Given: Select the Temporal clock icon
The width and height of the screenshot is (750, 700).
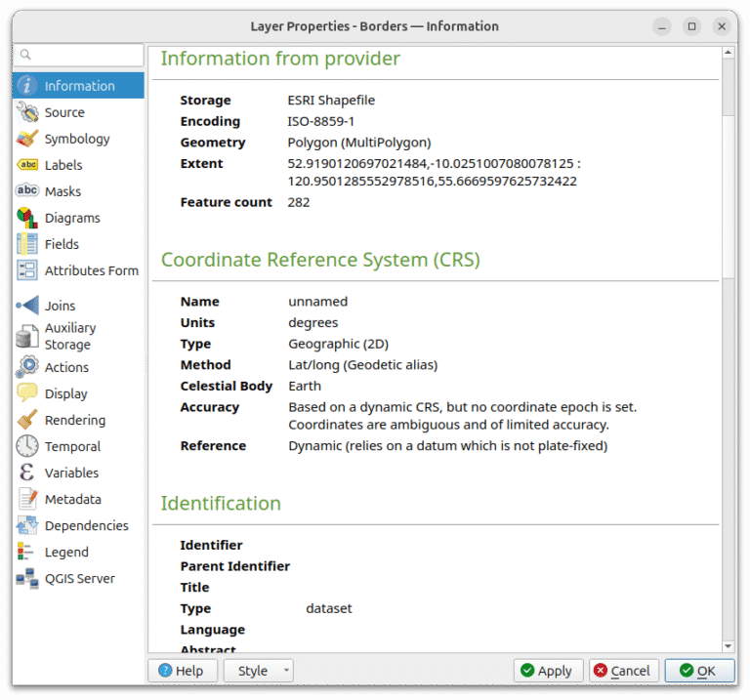Looking at the screenshot, I should [x=27, y=445].
